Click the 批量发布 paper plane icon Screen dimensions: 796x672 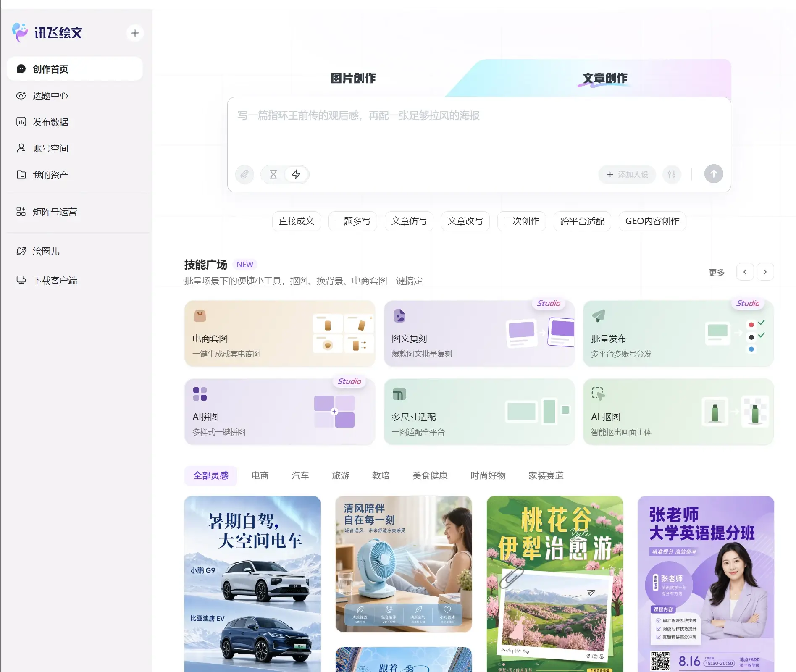(x=599, y=315)
